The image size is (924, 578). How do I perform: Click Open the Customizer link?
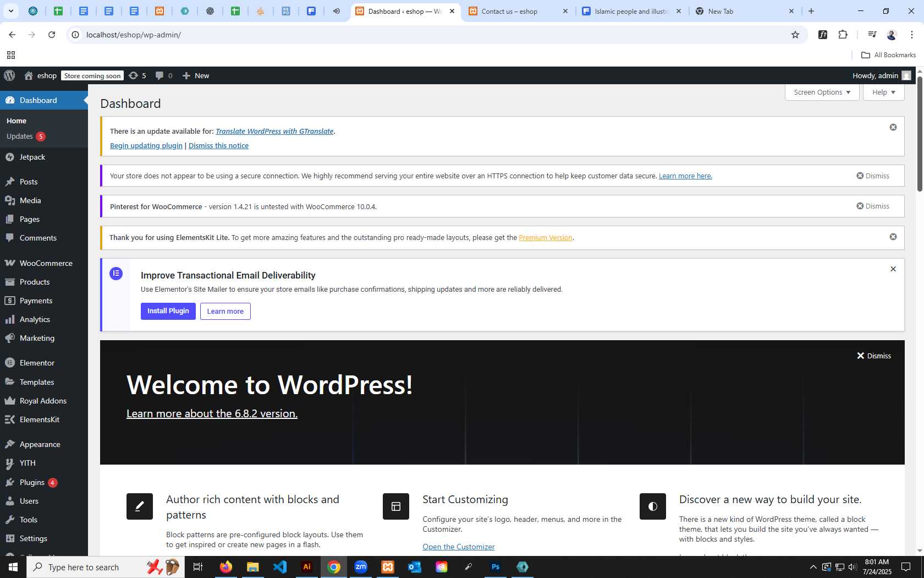click(x=459, y=547)
